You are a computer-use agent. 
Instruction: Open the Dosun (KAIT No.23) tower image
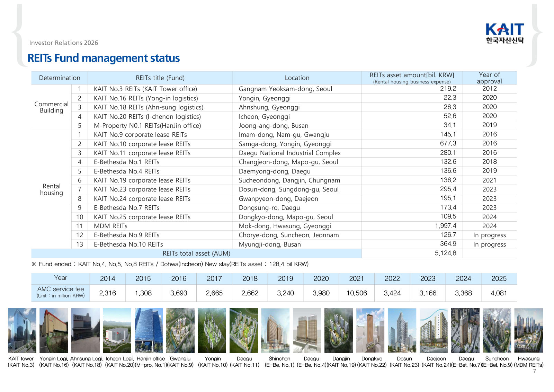[402, 330]
